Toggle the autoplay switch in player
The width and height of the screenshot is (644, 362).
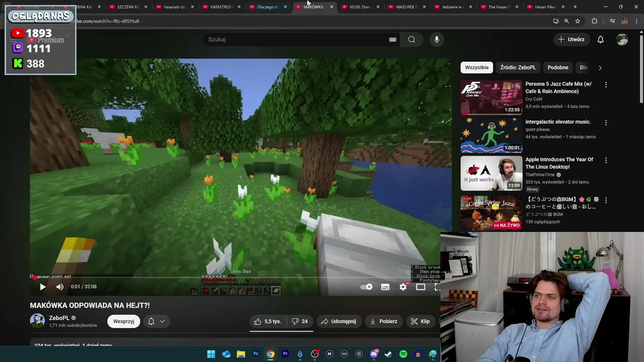click(367, 287)
